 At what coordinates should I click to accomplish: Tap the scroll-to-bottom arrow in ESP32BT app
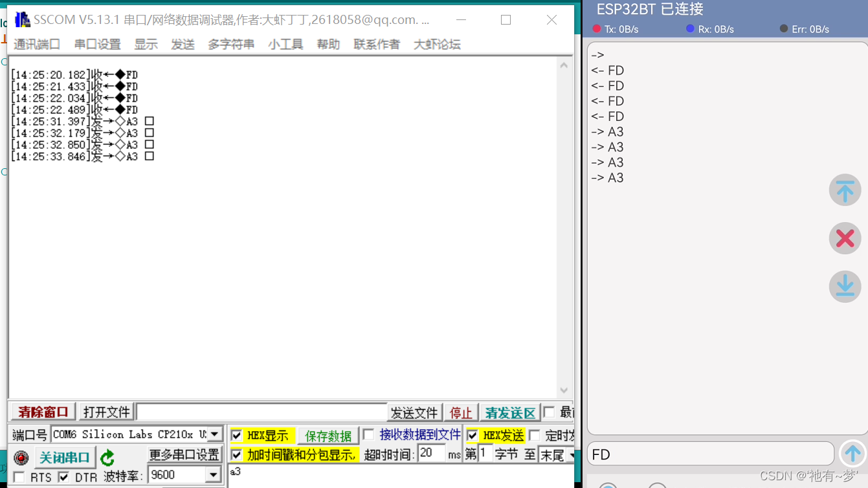(845, 286)
